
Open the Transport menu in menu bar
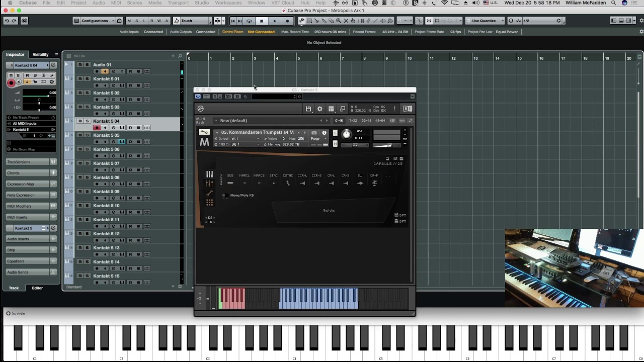[178, 3]
